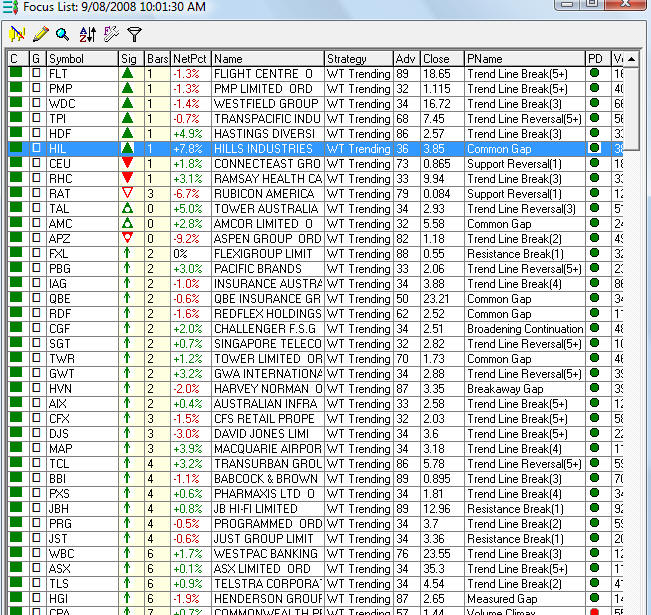Click the green C square for PMP
651x615 pixels.
click(x=16, y=88)
